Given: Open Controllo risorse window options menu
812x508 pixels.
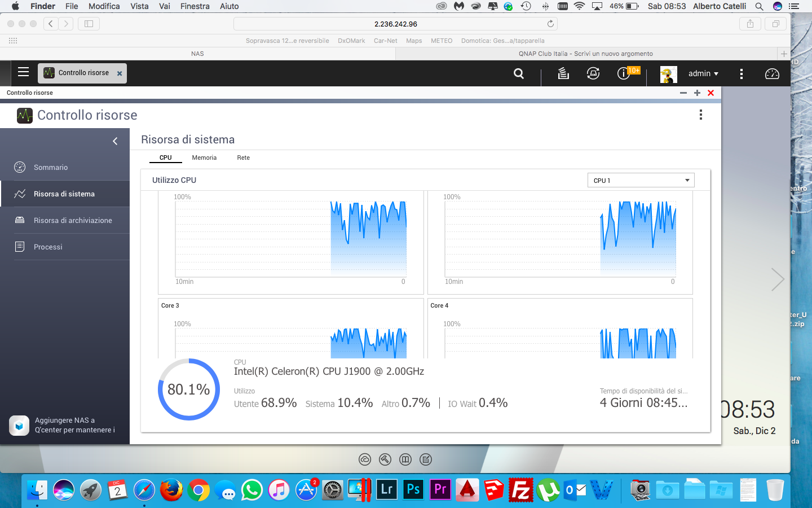Looking at the screenshot, I should tap(701, 115).
